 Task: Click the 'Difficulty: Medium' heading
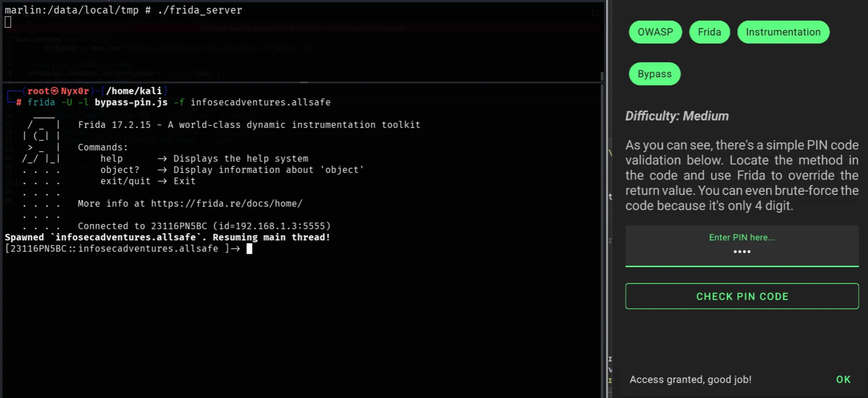pyautogui.click(x=676, y=116)
